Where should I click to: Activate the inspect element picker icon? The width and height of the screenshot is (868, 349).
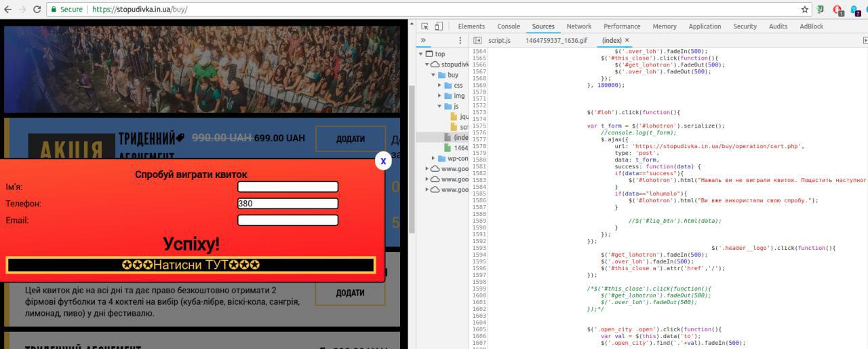coord(425,26)
